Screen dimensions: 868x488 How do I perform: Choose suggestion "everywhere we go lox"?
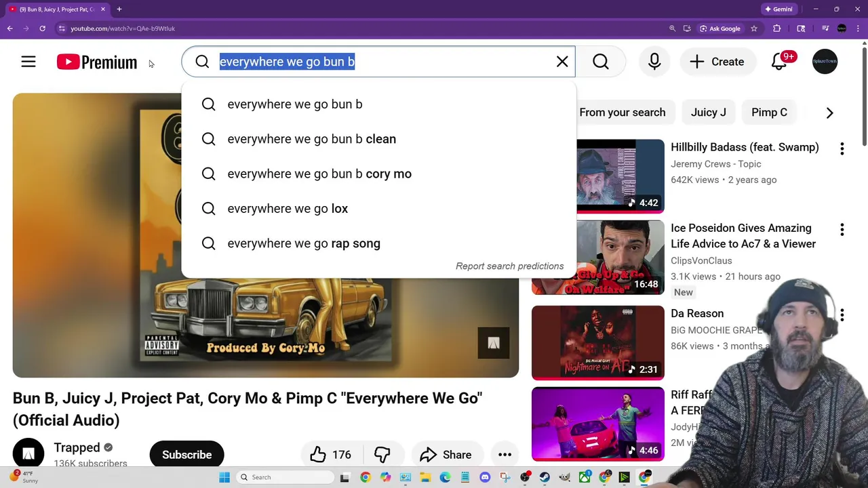pyautogui.click(x=378, y=209)
